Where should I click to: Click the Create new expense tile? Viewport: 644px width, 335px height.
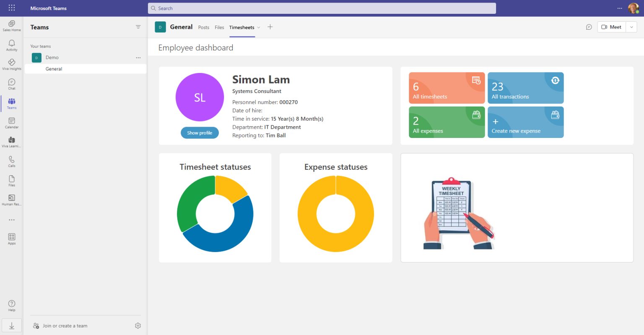(x=525, y=122)
